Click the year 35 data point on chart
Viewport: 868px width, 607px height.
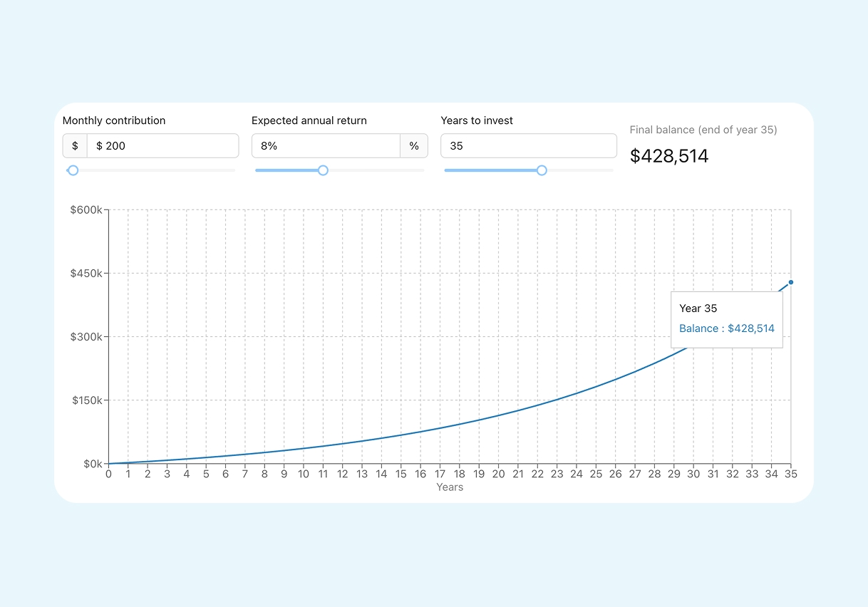pyautogui.click(x=790, y=282)
